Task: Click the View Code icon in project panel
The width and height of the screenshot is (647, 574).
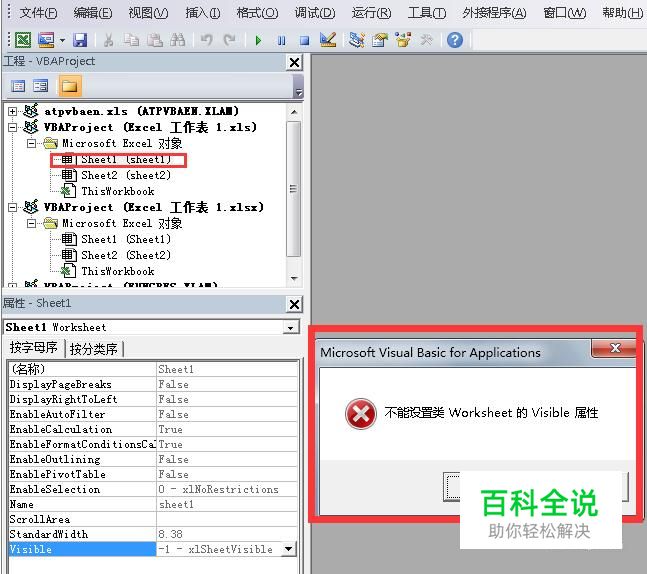Action: pos(18,86)
